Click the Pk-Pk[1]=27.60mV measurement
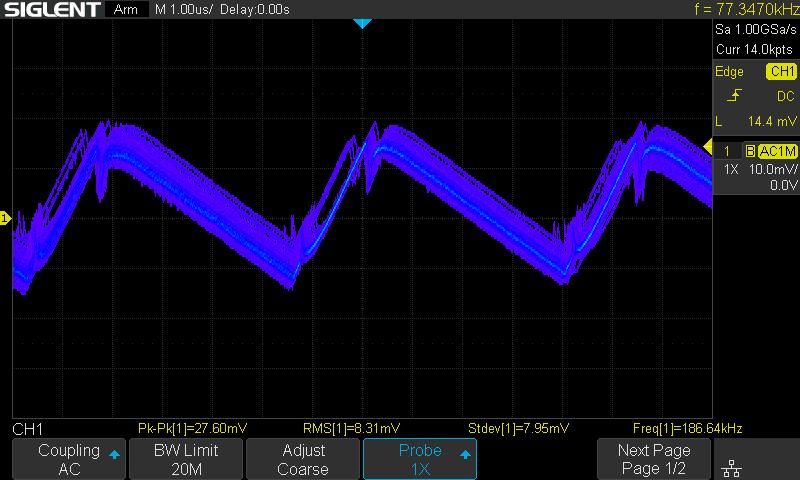The image size is (800, 480). [x=192, y=428]
